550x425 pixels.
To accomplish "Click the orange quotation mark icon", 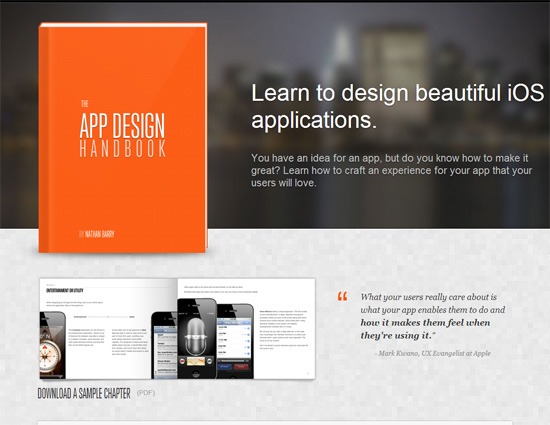I will (342, 296).
